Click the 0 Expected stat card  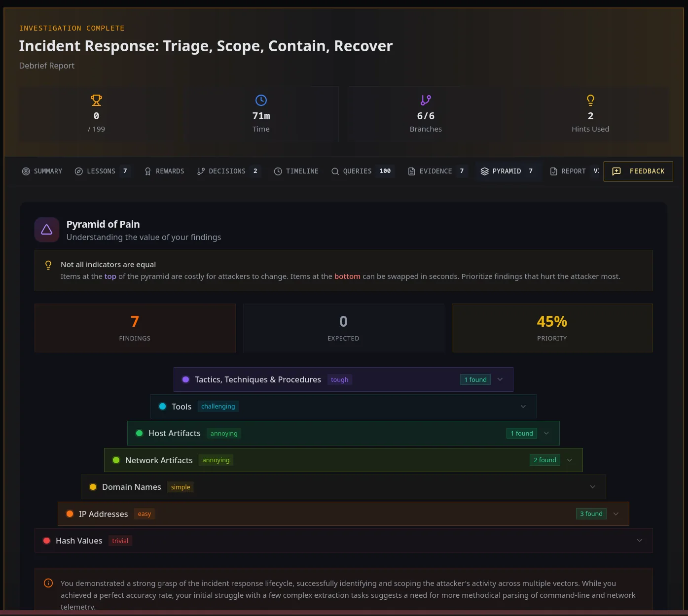pos(344,328)
